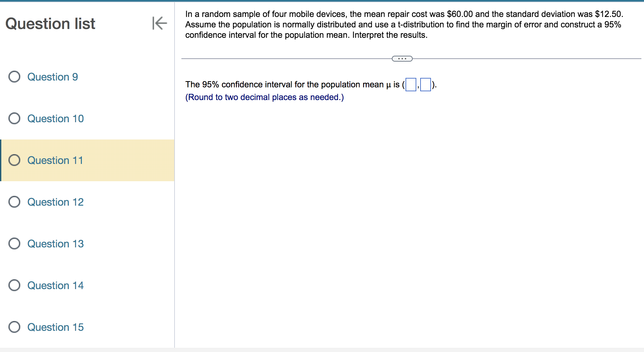The image size is (644, 352).
Task: Collapse the Question list panel
Action: click(159, 23)
